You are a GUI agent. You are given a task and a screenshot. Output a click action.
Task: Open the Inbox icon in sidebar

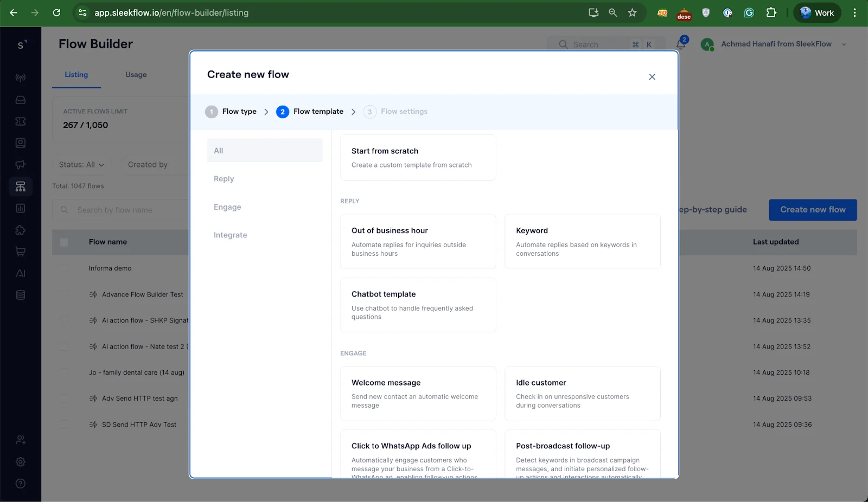pos(21,100)
